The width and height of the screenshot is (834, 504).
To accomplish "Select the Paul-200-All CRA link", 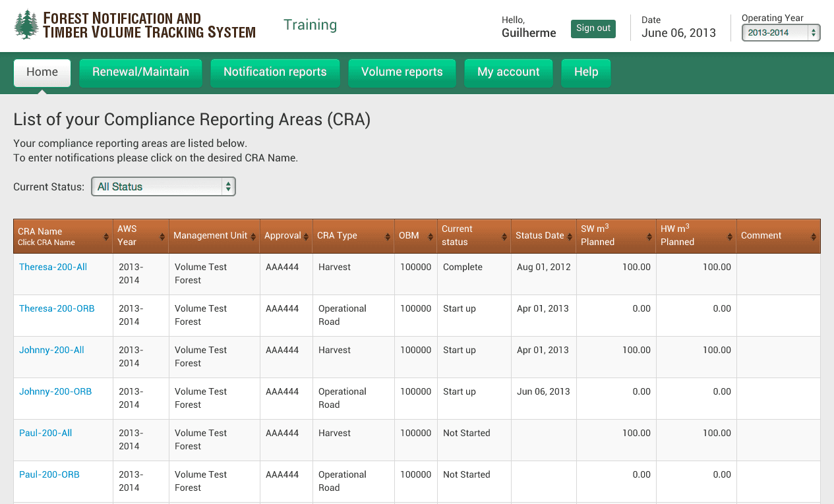I will (x=45, y=433).
